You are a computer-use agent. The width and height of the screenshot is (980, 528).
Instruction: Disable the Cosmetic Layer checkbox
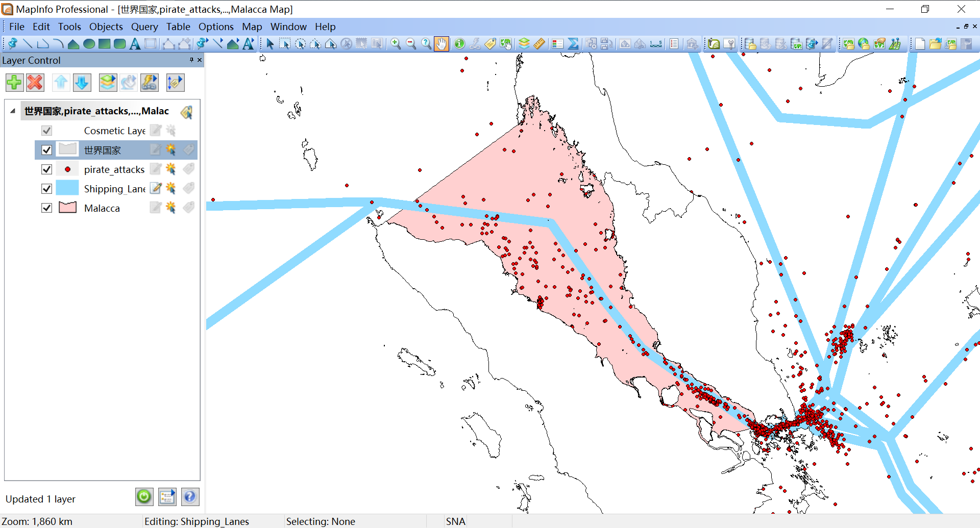[46, 130]
